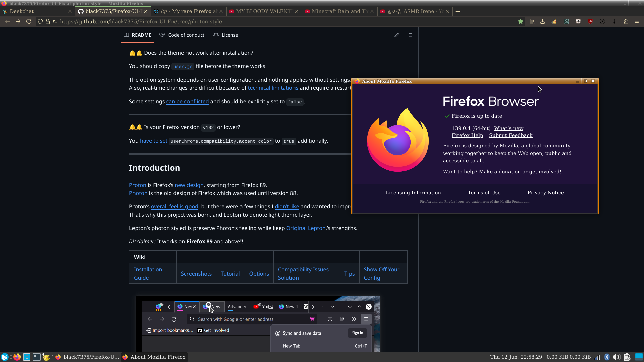
Task: Open the volume speaker tray icon
Action: (616, 357)
